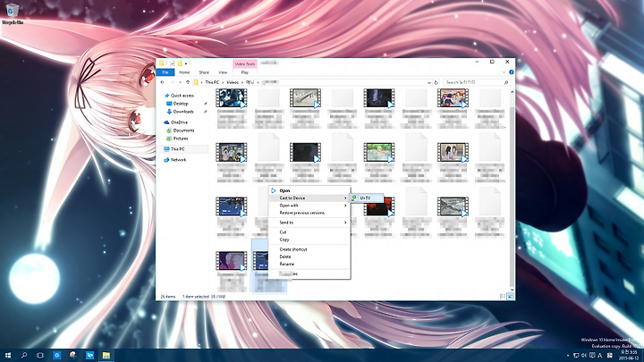This screenshot has height=362, width=644.
Task: Click the search magnifier in Explorer
Action: 506,82
